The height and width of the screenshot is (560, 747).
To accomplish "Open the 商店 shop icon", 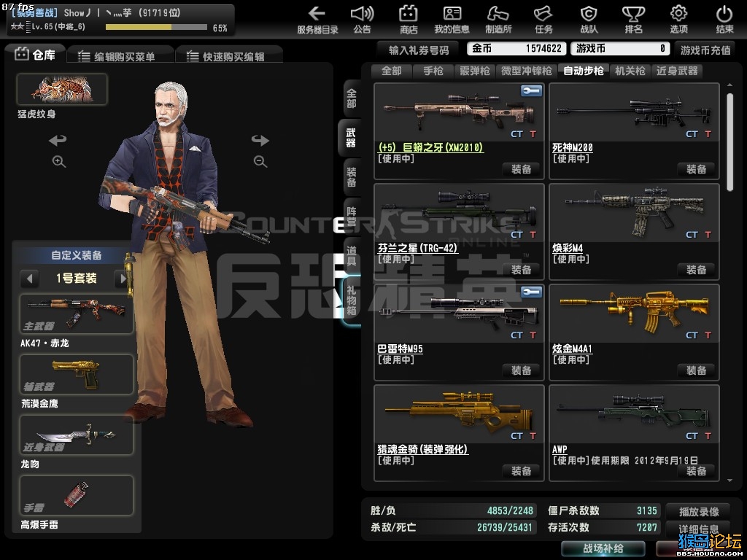I will pos(409,13).
